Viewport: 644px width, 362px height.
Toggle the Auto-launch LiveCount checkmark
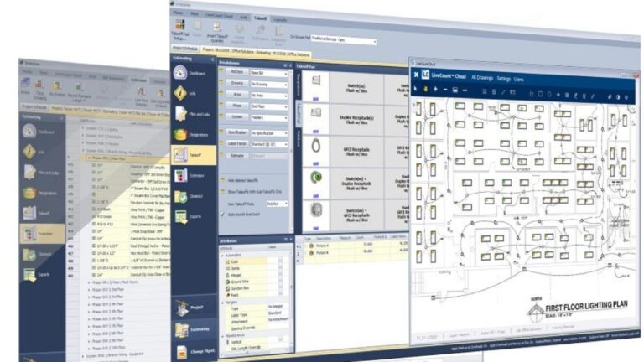(x=222, y=215)
